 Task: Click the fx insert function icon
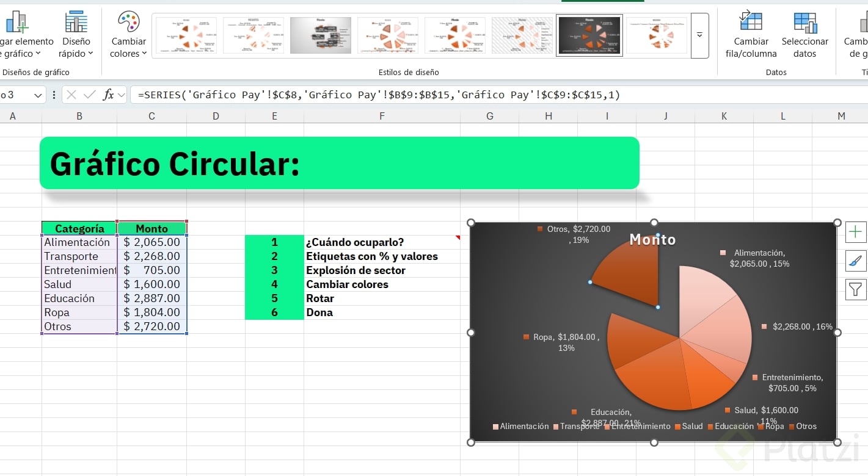pyautogui.click(x=109, y=95)
